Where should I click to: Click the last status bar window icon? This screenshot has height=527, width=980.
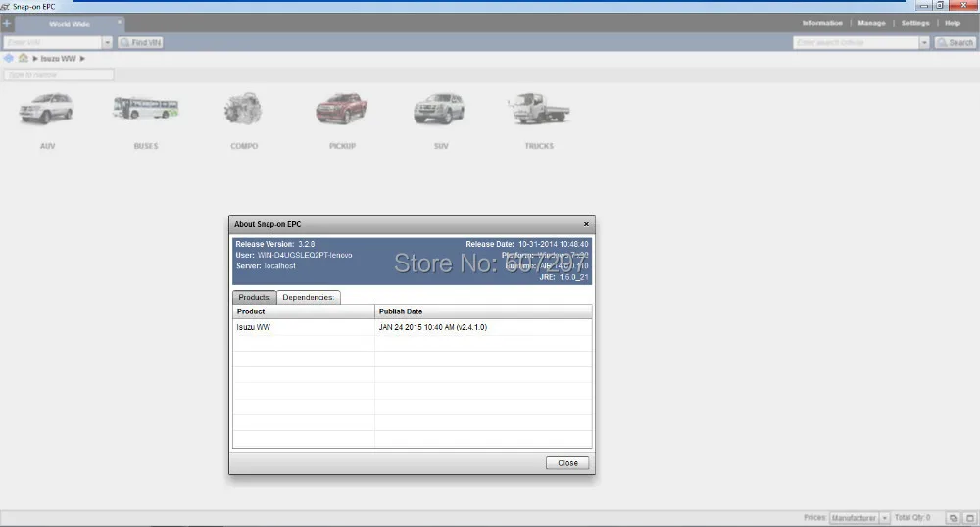[969, 518]
